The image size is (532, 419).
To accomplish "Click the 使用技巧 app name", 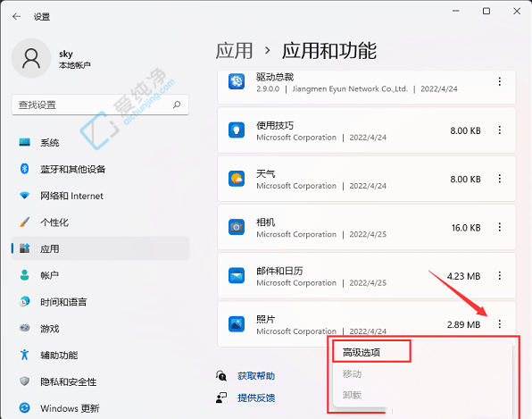I will click(275, 125).
